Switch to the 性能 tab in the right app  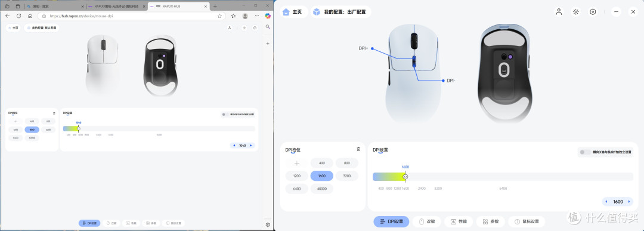459,221
